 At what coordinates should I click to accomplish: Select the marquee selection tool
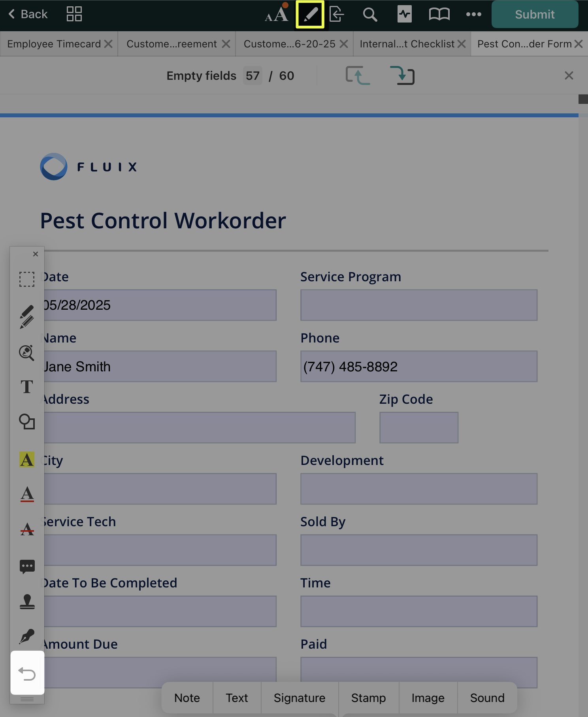tap(27, 279)
